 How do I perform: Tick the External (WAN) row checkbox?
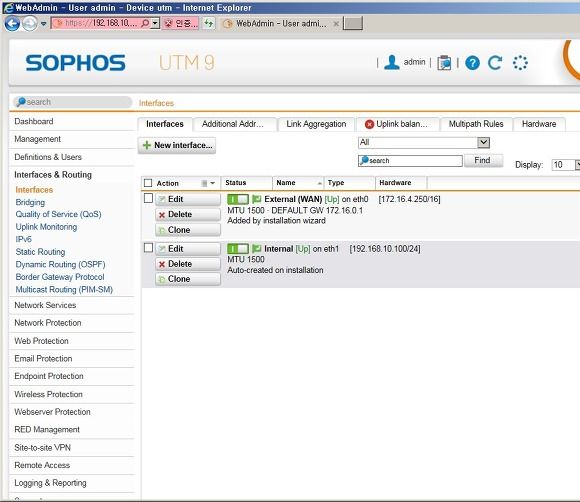(x=148, y=198)
